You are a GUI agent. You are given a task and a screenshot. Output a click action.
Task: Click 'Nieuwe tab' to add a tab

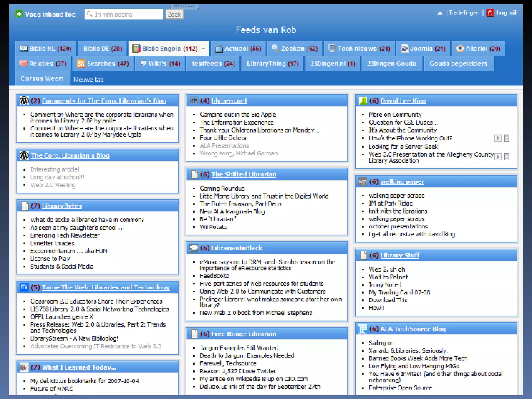tap(88, 79)
